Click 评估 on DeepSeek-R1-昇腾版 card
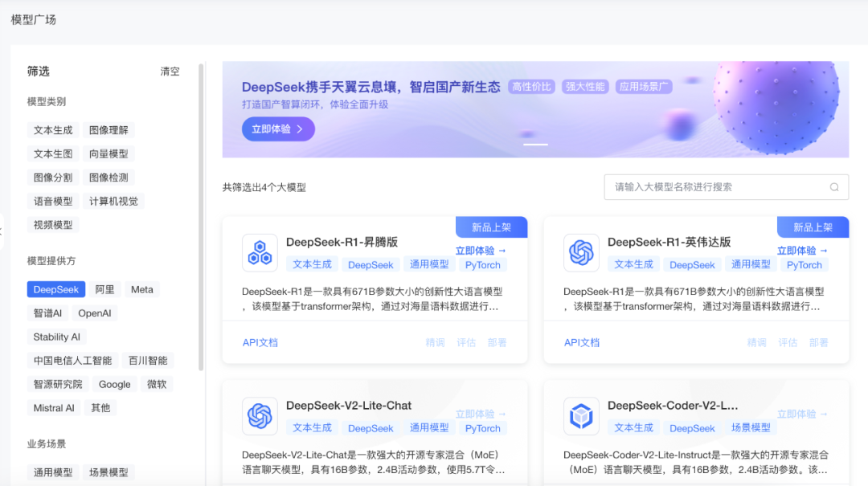The height and width of the screenshot is (486, 868). point(466,343)
